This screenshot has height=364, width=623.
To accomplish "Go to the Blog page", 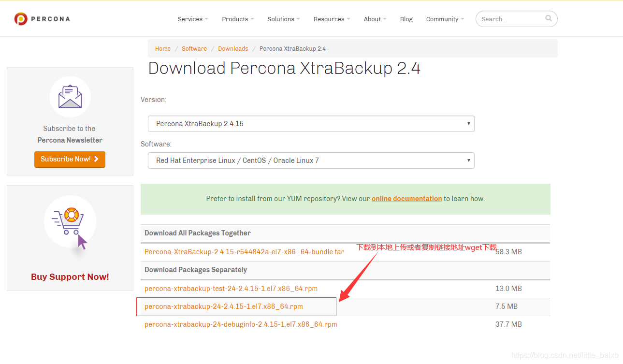I will (406, 19).
